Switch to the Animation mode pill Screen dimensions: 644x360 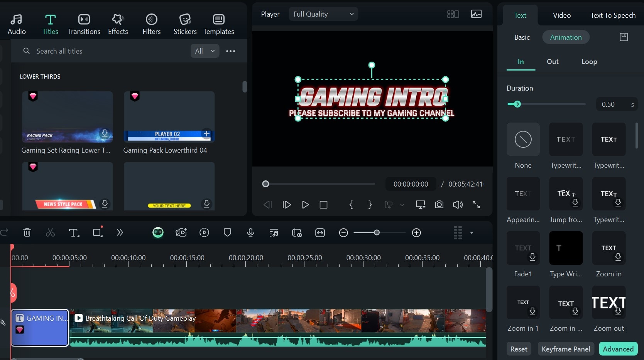(x=565, y=37)
